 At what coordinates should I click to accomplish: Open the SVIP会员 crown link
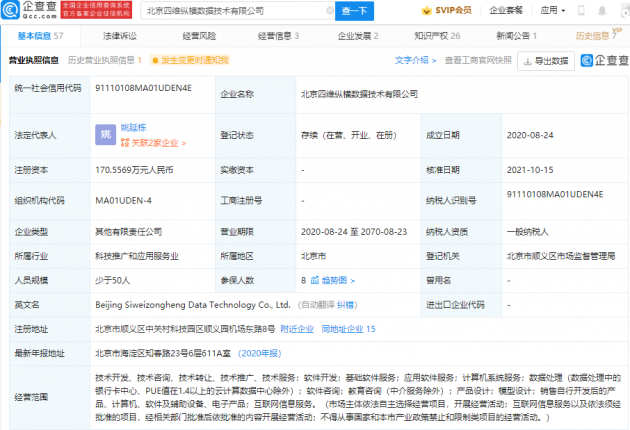pyautogui.click(x=446, y=10)
